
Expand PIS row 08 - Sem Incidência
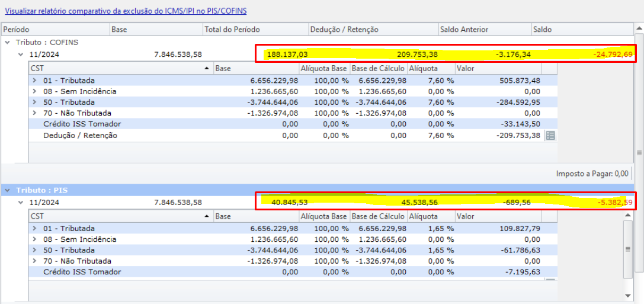coord(35,239)
